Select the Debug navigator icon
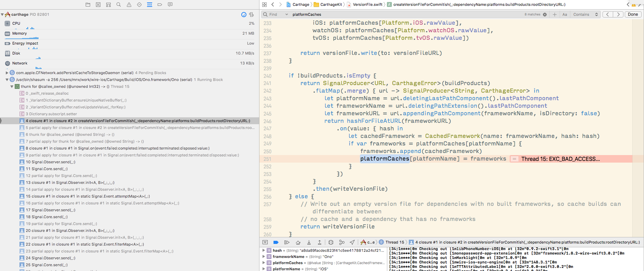This screenshot has width=644, height=271. click(x=149, y=4)
